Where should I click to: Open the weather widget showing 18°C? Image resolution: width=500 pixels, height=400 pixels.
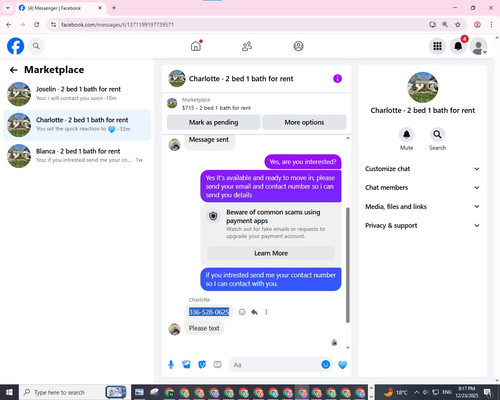395,392
